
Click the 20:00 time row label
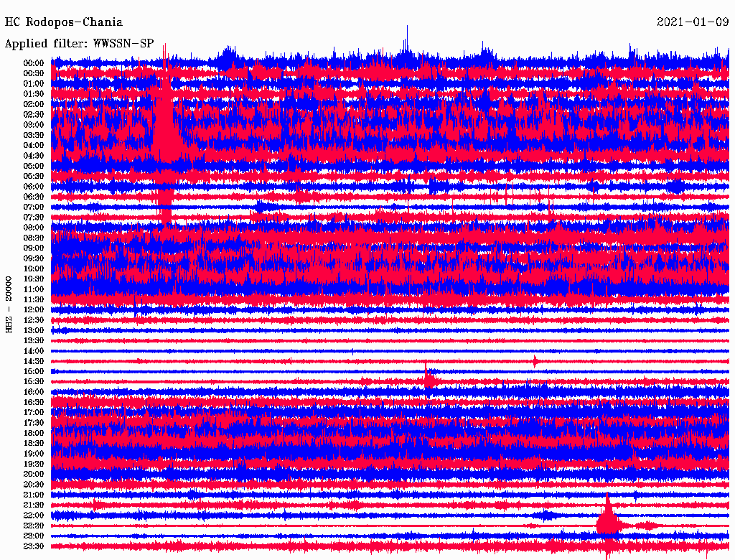(34, 474)
